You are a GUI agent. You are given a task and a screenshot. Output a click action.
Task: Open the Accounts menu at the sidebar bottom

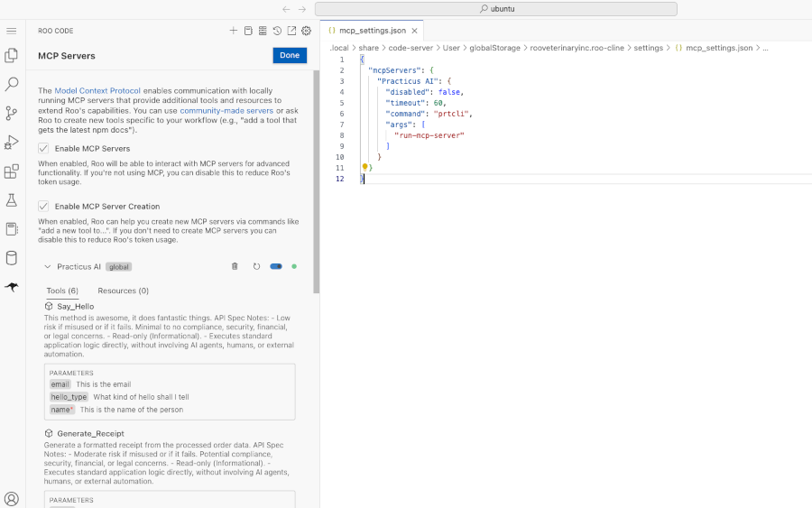click(12, 499)
